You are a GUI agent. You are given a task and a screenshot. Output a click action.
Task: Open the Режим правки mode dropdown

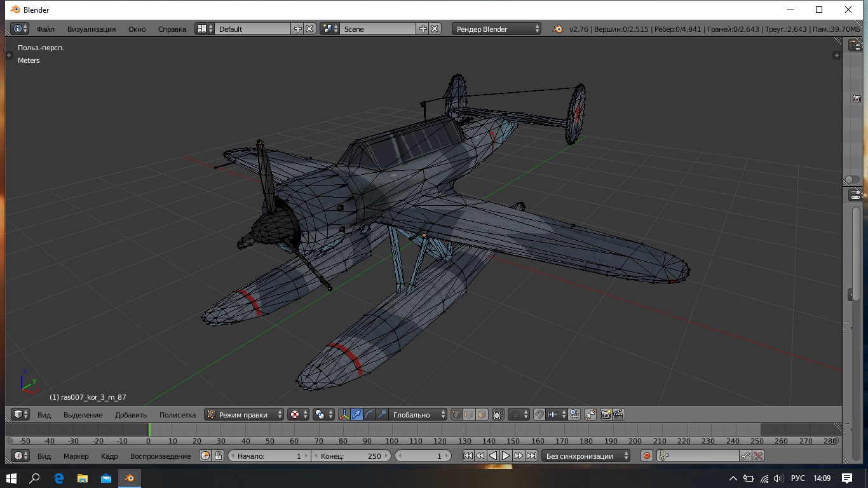coord(245,414)
